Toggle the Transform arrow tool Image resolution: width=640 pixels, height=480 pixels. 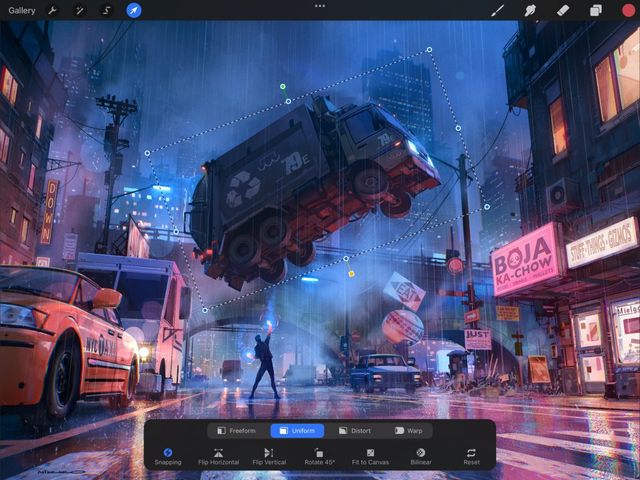click(134, 11)
